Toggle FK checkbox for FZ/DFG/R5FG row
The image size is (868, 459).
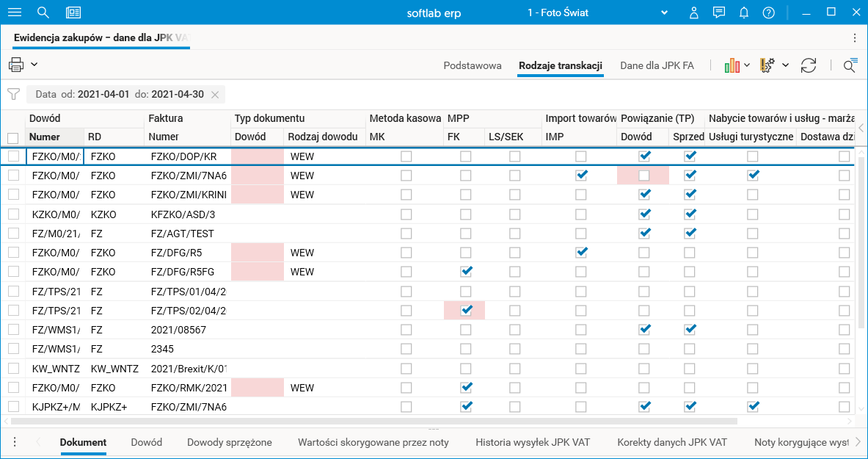tap(465, 272)
